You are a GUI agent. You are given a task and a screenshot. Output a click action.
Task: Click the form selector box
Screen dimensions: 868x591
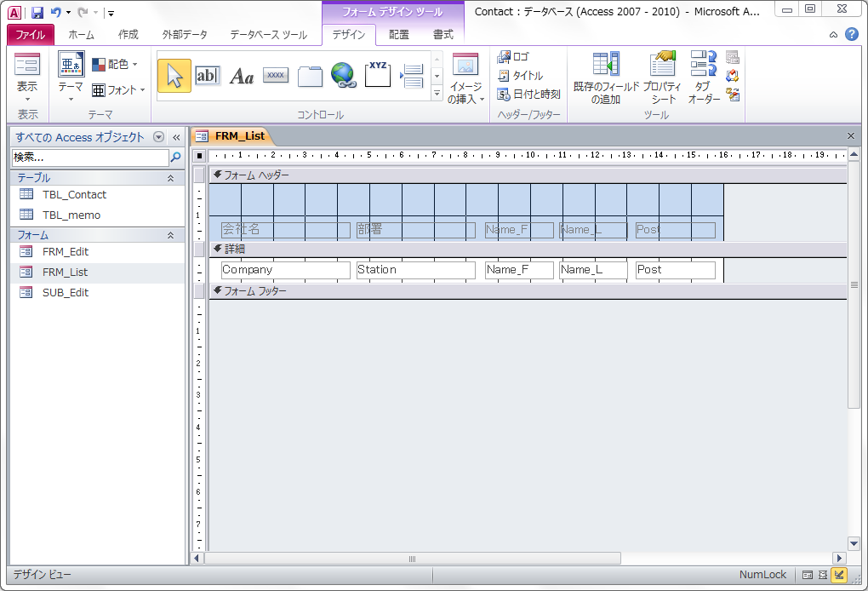[199, 156]
